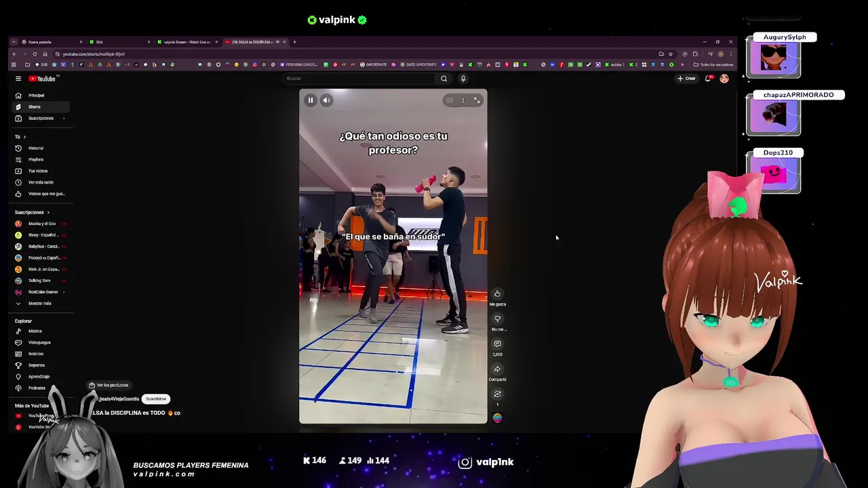
Task: Pause the Short with the pause button
Action: coord(311,100)
